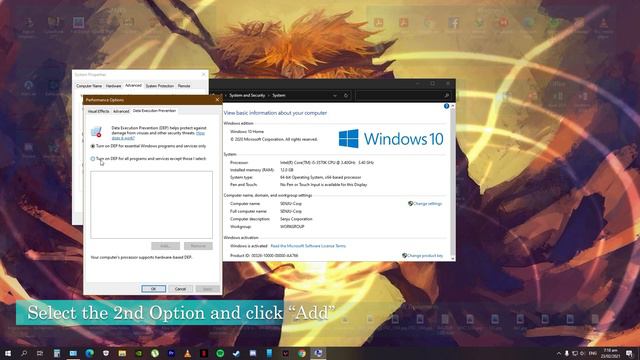Viewport: 640px width, 360px height.
Task: Click the Windows 10 logo
Action: 391,139
